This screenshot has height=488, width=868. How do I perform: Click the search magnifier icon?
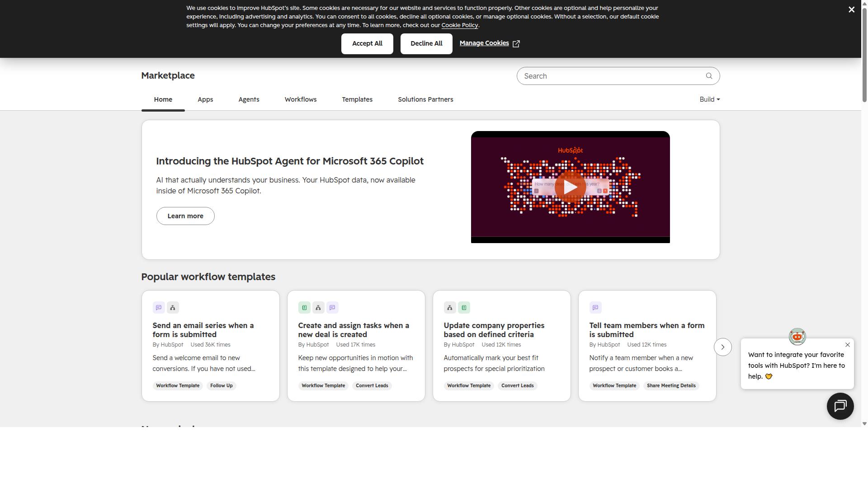pyautogui.click(x=709, y=76)
